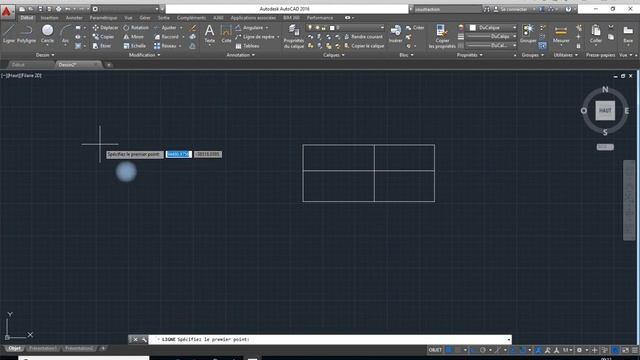This screenshot has width=640, height=360.
Task: Insert a Tableau
Action: point(248,46)
